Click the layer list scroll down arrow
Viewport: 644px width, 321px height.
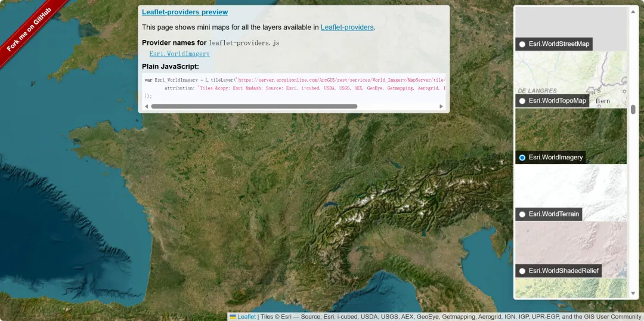[x=633, y=294]
